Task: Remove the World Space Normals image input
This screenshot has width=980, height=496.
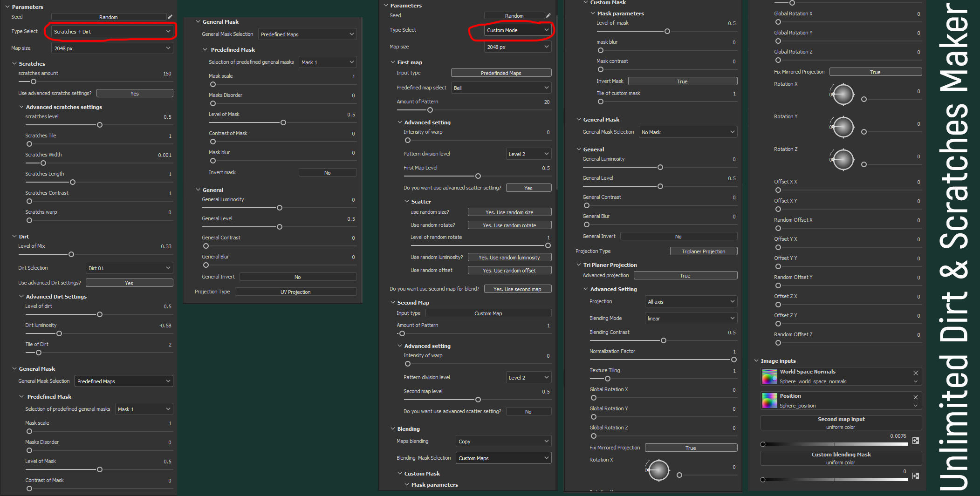Action: pyautogui.click(x=915, y=373)
